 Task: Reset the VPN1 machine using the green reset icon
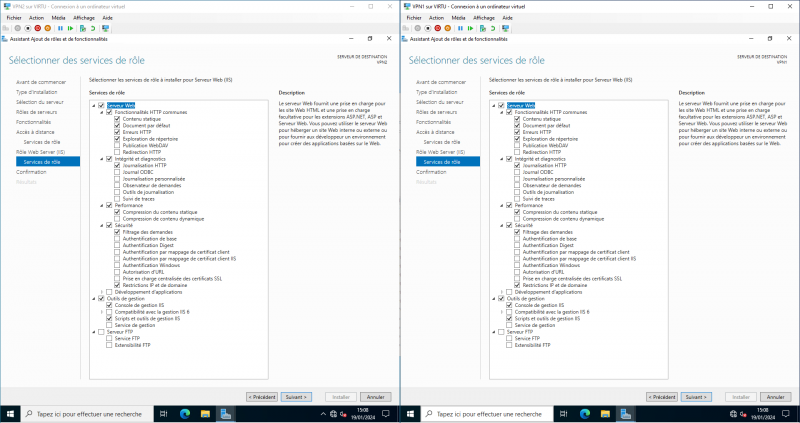click(x=470, y=28)
